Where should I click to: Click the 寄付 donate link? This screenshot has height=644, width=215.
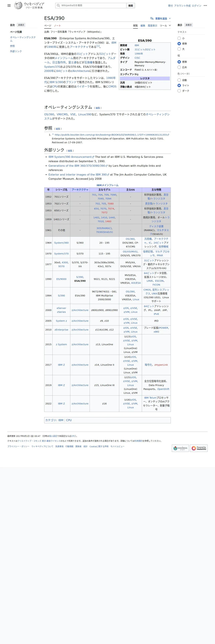click(x=170, y=6)
